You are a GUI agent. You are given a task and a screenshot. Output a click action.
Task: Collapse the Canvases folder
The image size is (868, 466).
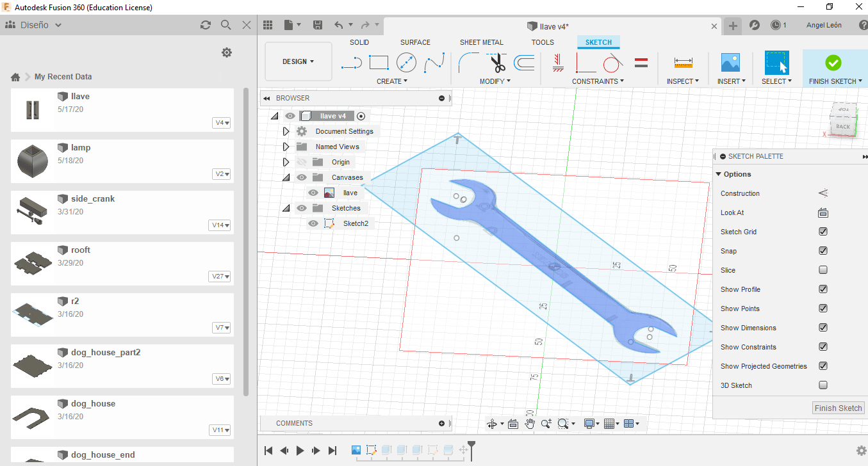coord(286,177)
